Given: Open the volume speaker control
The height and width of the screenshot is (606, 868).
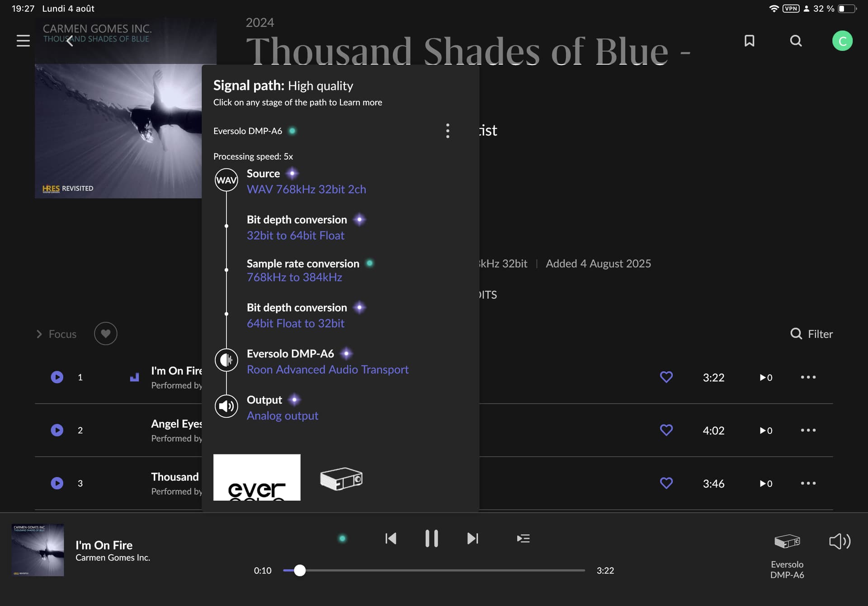Looking at the screenshot, I should [x=840, y=541].
